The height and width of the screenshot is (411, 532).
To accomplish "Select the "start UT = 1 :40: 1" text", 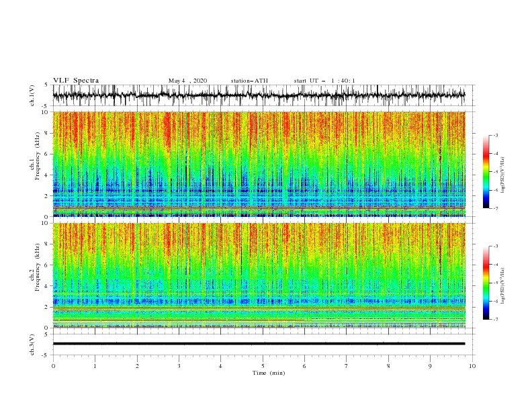I will (324, 81).
